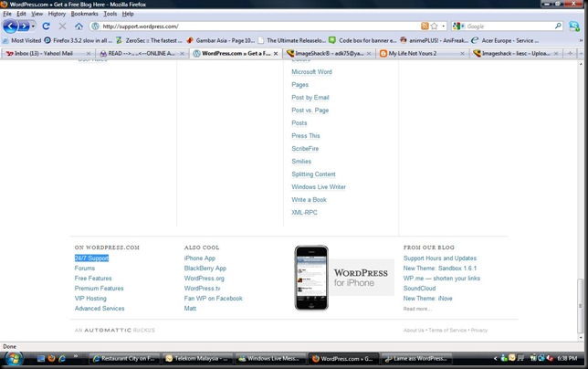Screen dimensions: 588x369
Task: Click the vertical scrollbar thumb
Action: [581, 305]
